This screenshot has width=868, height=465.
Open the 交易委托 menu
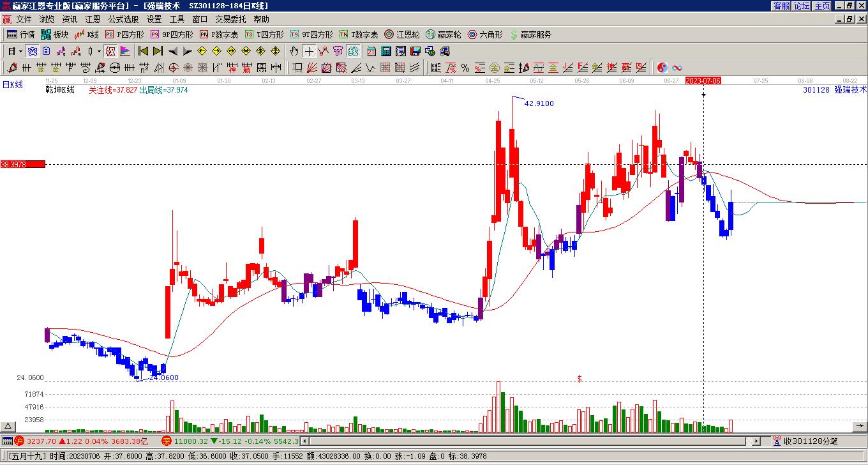pyautogui.click(x=230, y=19)
